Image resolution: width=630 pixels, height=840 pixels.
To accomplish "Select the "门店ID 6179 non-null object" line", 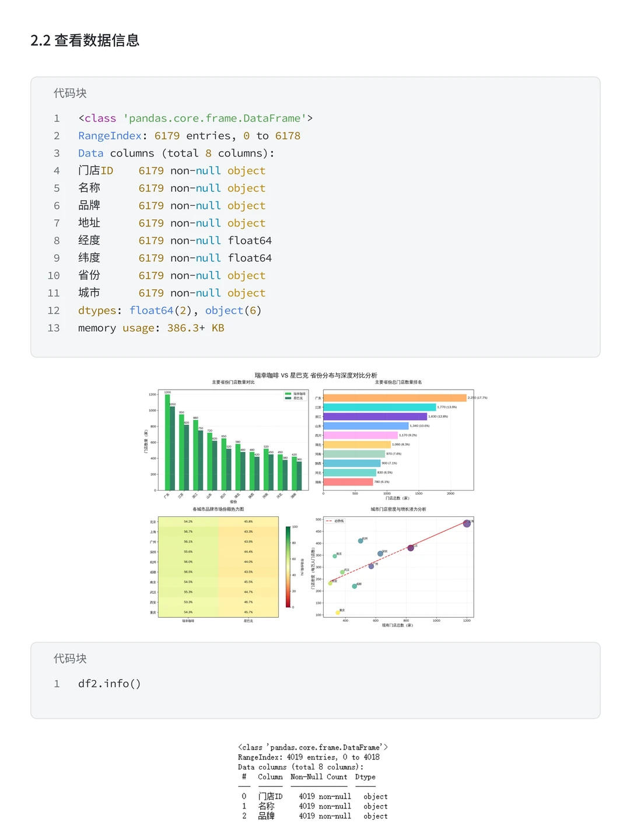I will pos(172,171).
